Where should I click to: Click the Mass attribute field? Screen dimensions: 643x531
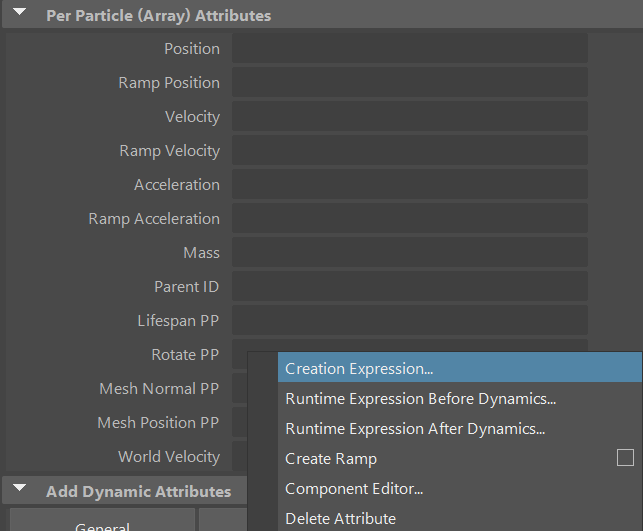point(409,253)
